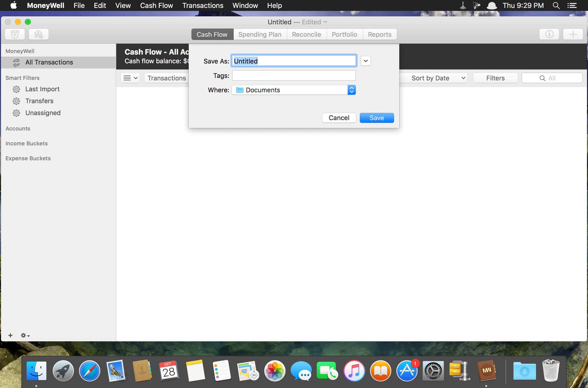Open App Store from the Dock
The width and height of the screenshot is (588, 388).
[x=407, y=371]
